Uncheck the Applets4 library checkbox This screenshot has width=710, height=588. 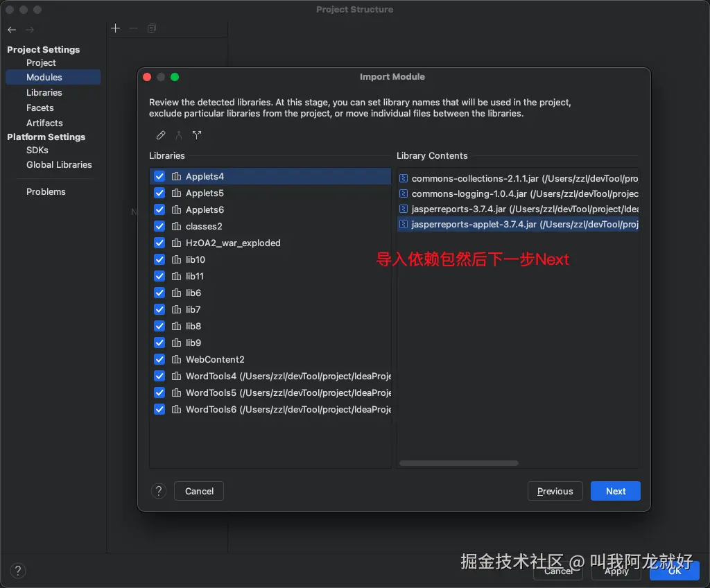pos(159,176)
